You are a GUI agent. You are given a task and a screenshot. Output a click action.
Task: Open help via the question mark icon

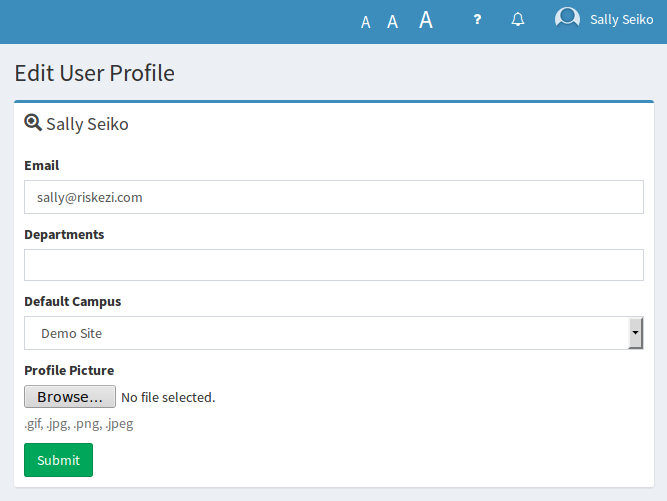(x=477, y=19)
